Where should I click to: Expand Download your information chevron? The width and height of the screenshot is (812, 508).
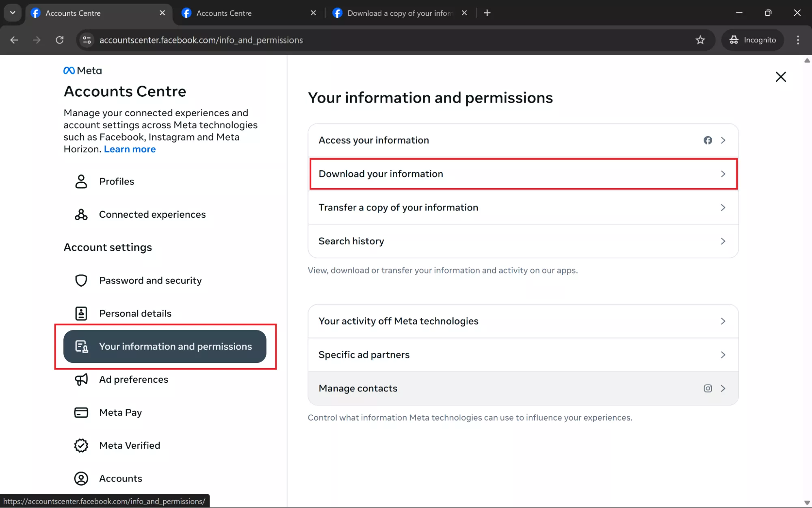723,174
